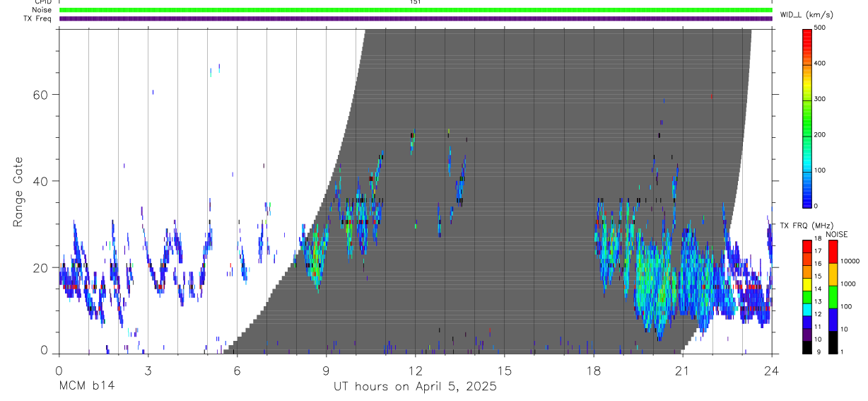Screen dimensions: 868x401
Task: Click 'UT hours on April 5, 2025' title
Action: pos(415,387)
